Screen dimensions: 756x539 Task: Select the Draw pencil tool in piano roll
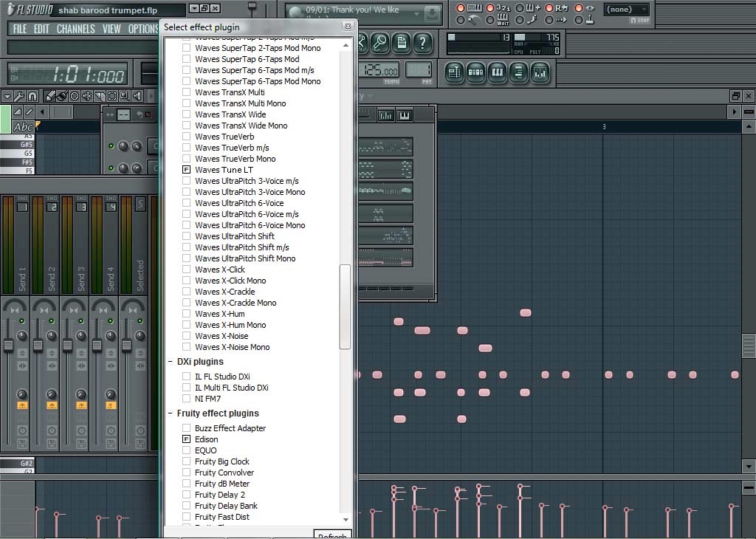coord(49,96)
